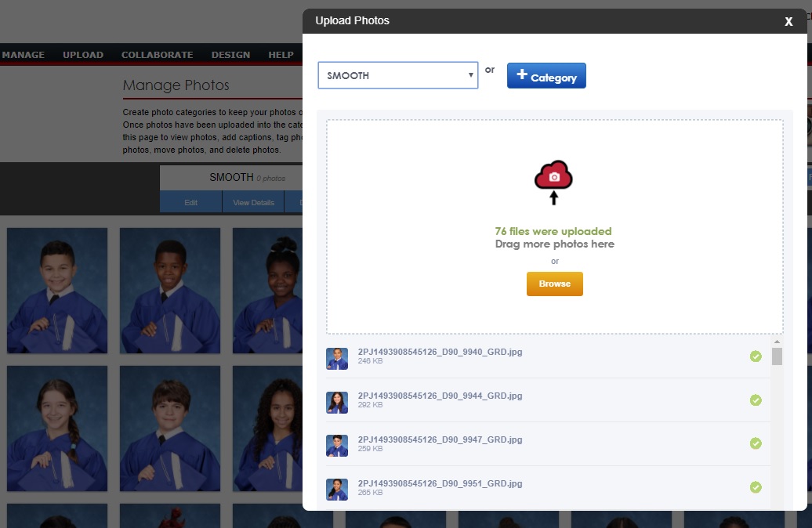Click the file list scrollbar thumb
The image size is (812, 528).
point(777,356)
